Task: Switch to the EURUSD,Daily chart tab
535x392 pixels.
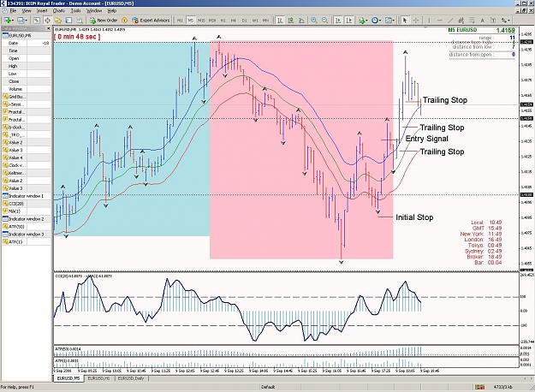Action: (x=131, y=378)
